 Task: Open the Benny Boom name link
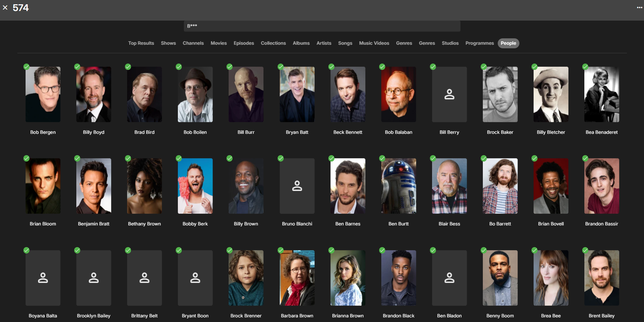point(500,316)
